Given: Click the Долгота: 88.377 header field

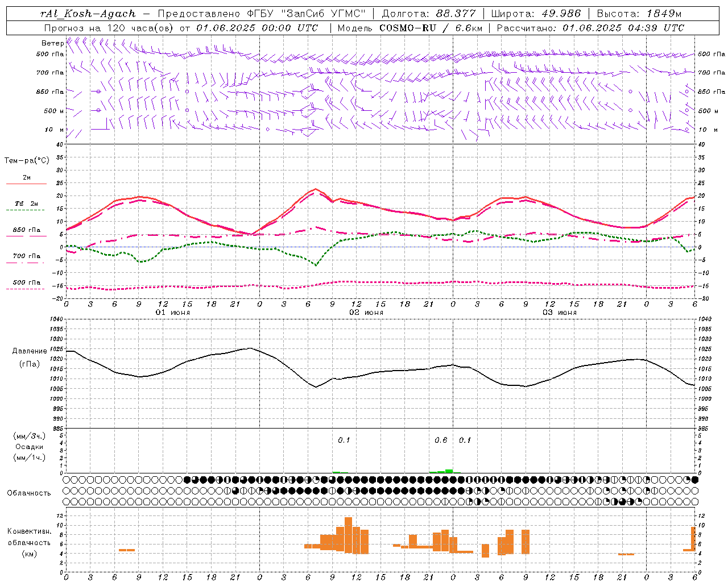Looking at the screenshot, I should click(429, 14).
